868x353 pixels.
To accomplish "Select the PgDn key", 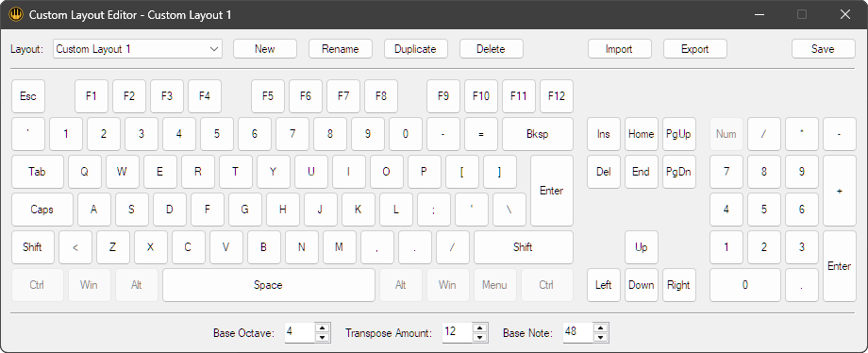I will point(678,172).
